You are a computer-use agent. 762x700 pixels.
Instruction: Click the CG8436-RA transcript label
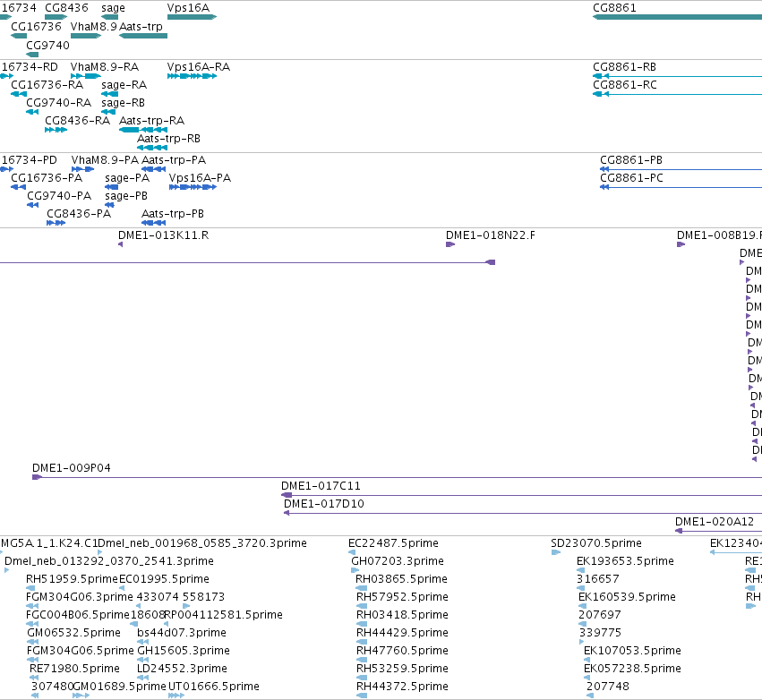pyautogui.click(x=77, y=121)
